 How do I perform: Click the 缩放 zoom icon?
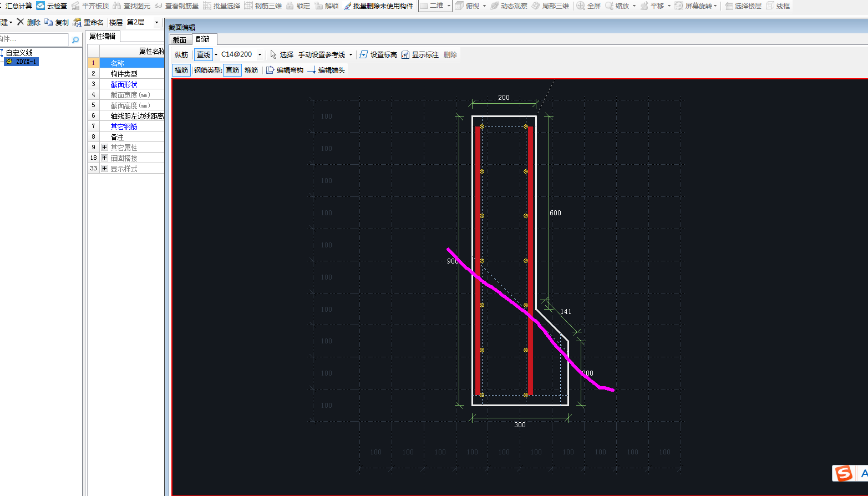[609, 6]
